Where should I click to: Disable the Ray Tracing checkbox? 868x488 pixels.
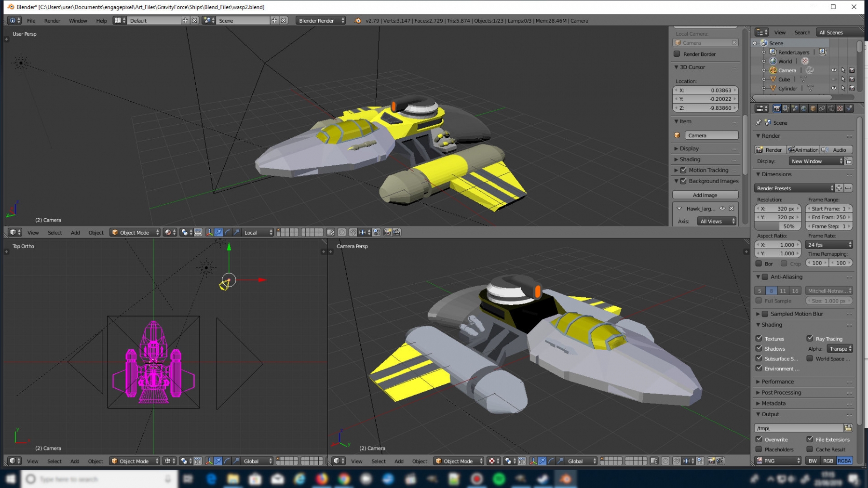[x=810, y=339]
